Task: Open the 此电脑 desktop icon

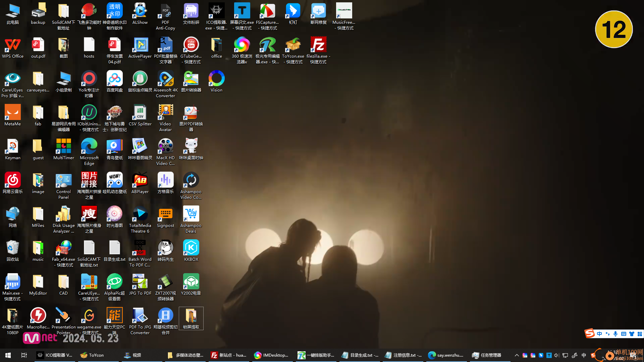Action: click(13, 14)
